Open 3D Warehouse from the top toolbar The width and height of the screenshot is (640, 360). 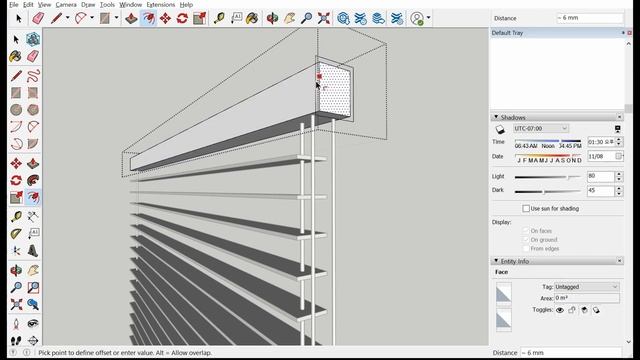[343, 18]
